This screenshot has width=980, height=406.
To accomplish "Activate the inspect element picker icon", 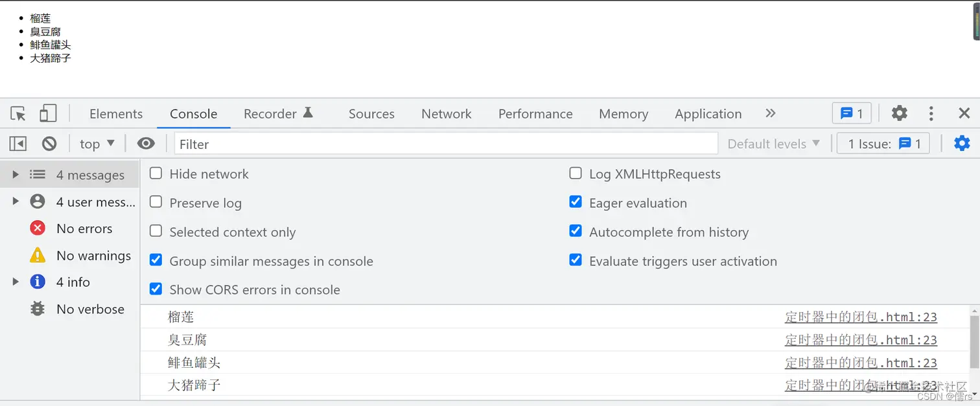I will [18, 114].
